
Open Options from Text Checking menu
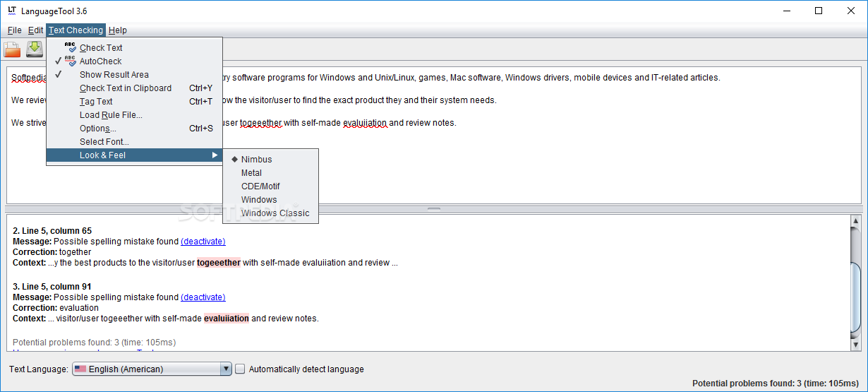(134, 129)
